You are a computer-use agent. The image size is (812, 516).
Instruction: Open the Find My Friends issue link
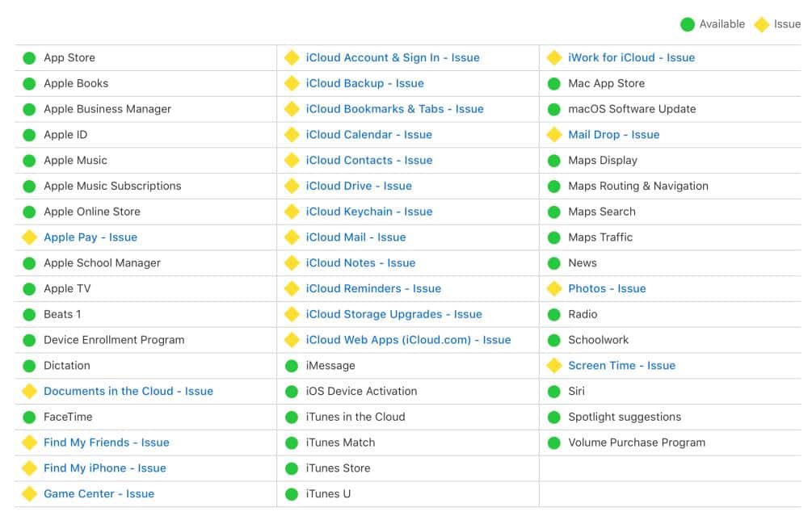106,443
